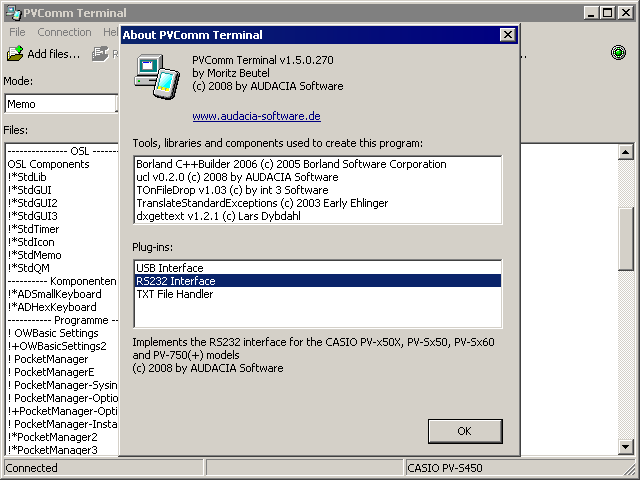Open the www.audacia-software.de link
Image resolution: width=640 pixels, height=480 pixels.
[256, 116]
